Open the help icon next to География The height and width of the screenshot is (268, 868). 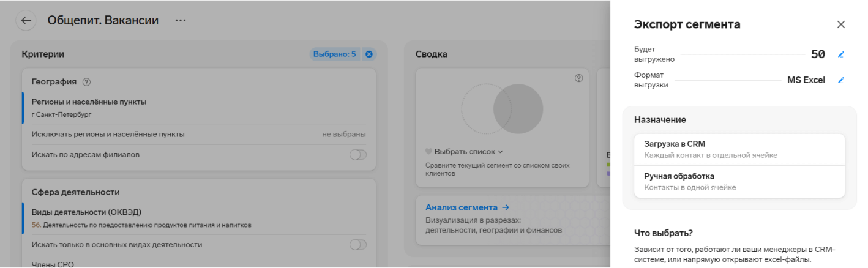point(86,82)
